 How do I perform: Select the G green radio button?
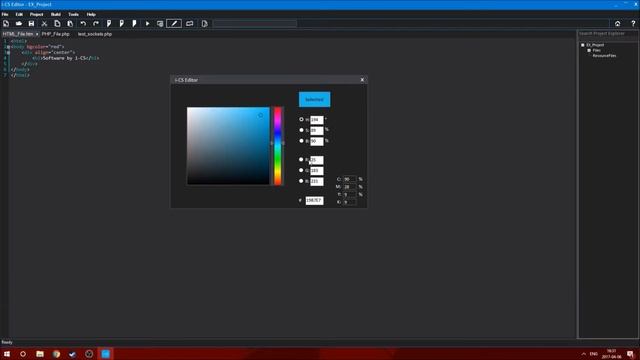(x=301, y=170)
